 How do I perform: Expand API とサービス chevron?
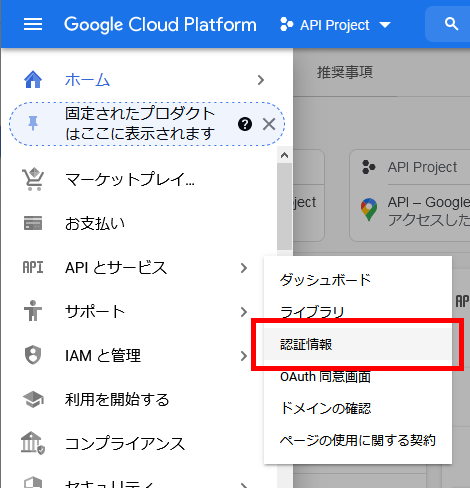point(244,268)
